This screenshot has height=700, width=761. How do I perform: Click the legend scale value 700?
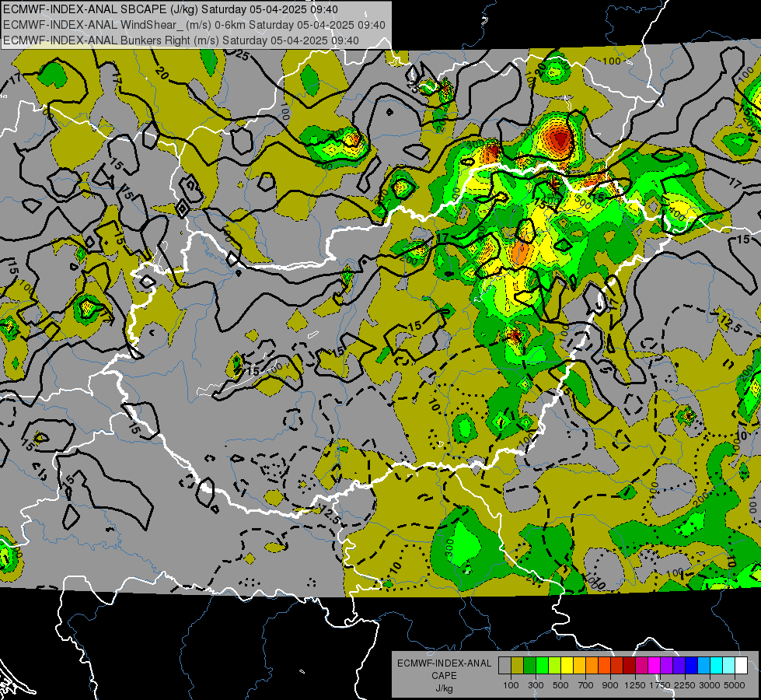point(586,685)
